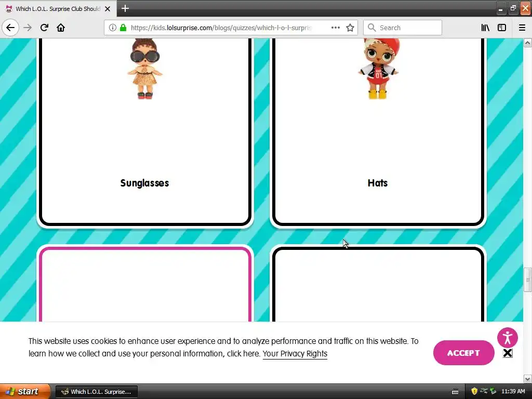Click the magnifier icon in the search box

(x=372, y=28)
